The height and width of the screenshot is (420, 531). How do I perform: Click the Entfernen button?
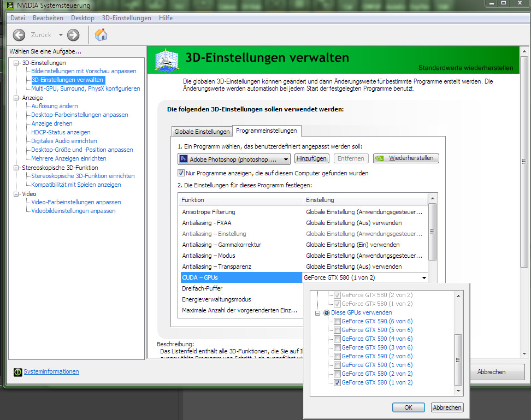351,158
